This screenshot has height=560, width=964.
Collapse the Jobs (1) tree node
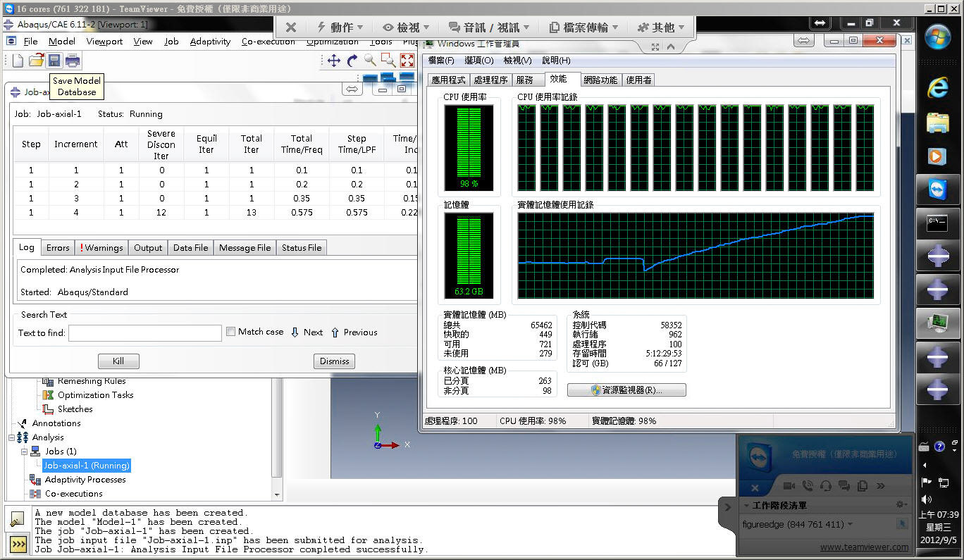(x=23, y=452)
